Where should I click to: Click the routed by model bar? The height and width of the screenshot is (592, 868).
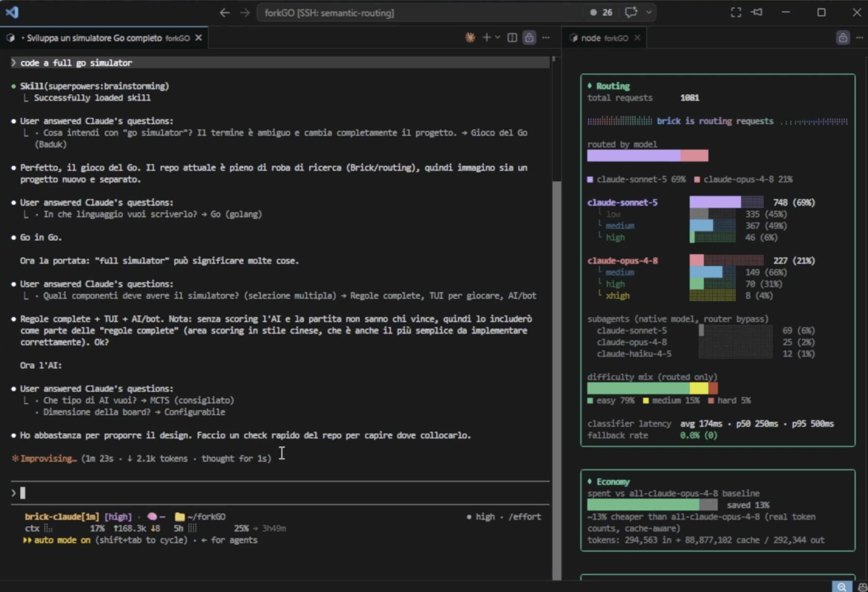click(x=648, y=156)
